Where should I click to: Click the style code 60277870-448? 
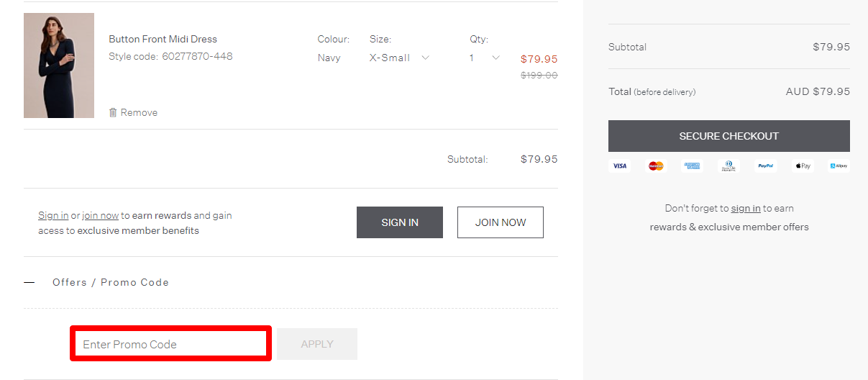pyautogui.click(x=197, y=56)
